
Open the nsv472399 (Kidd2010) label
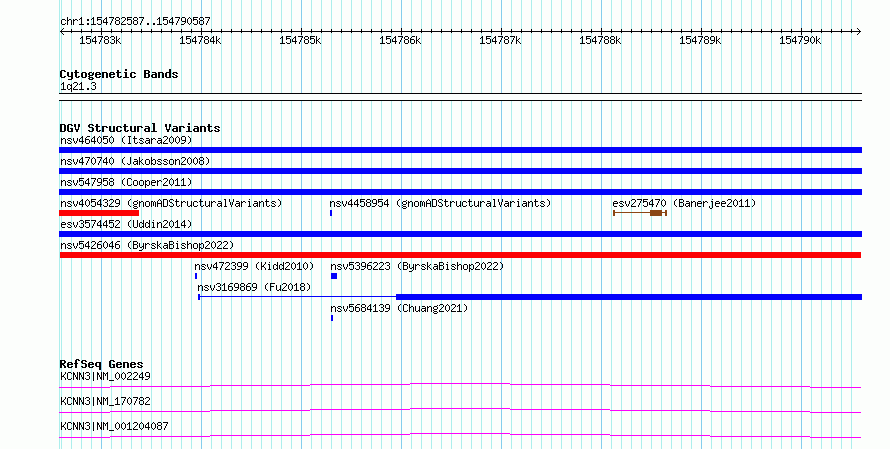coord(254,266)
